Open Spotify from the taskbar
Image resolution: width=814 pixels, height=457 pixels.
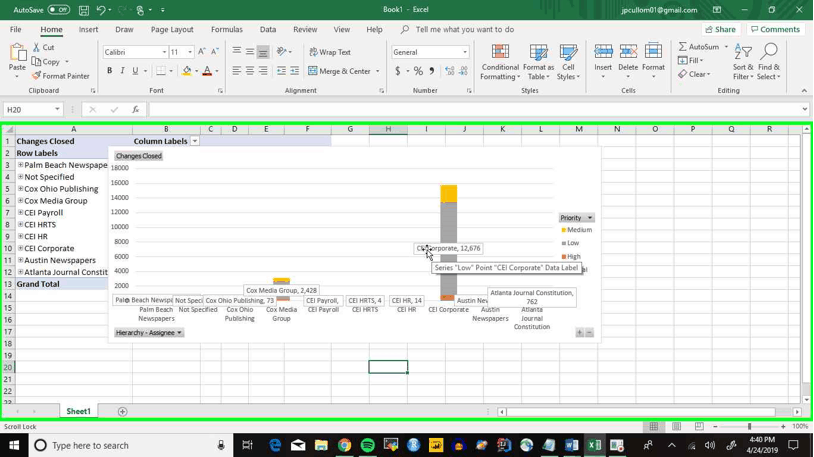(x=367, y=445)
